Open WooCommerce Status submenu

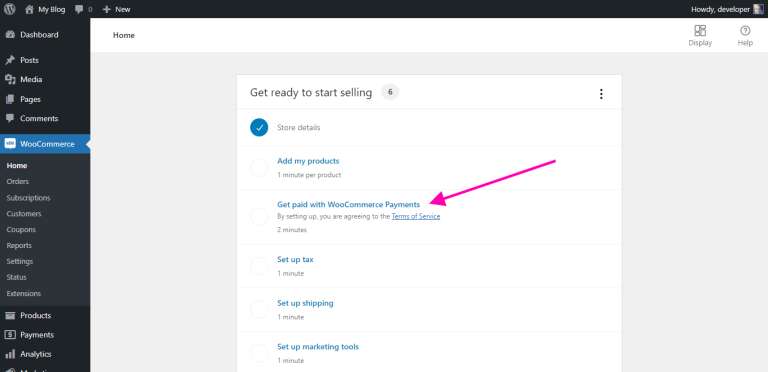click(x=17, y=277)
